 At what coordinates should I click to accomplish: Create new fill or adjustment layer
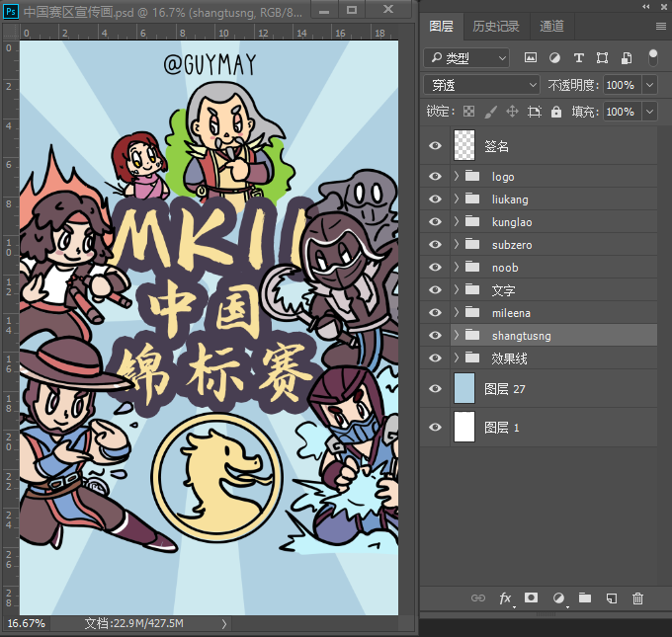(x=558, y=598)
